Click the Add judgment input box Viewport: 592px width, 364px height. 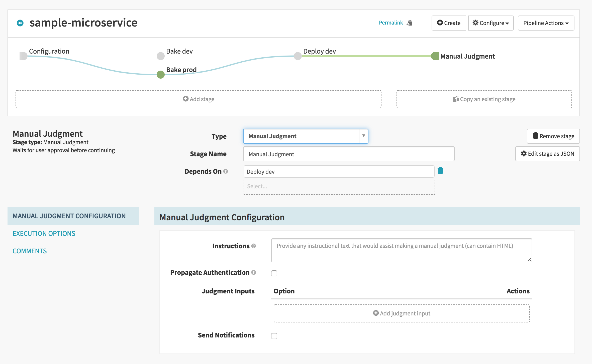402,313
